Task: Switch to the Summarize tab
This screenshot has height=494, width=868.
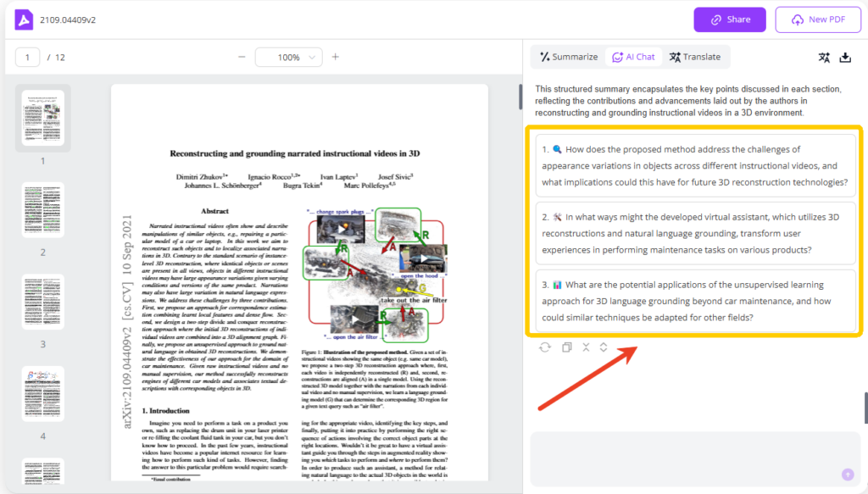Action: coord(570,57)
